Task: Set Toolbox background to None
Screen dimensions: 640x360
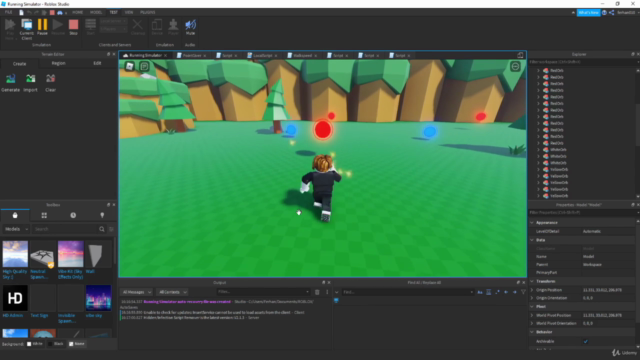Action: pyautogui.click(x=77, y=344)
